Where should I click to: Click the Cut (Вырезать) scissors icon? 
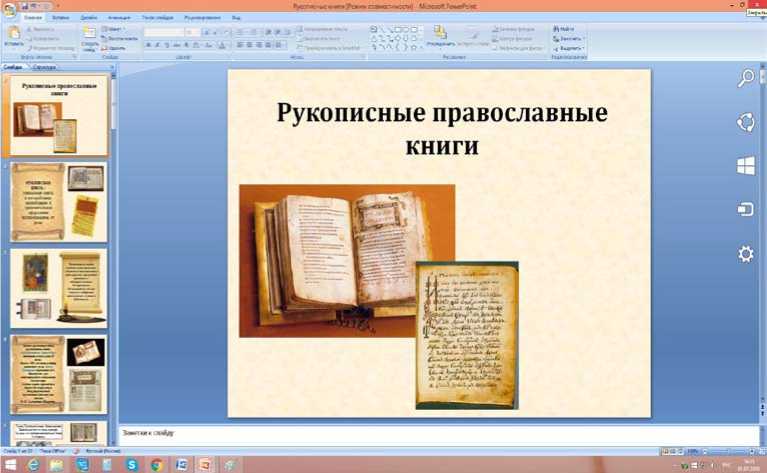(x=29, y=29)
